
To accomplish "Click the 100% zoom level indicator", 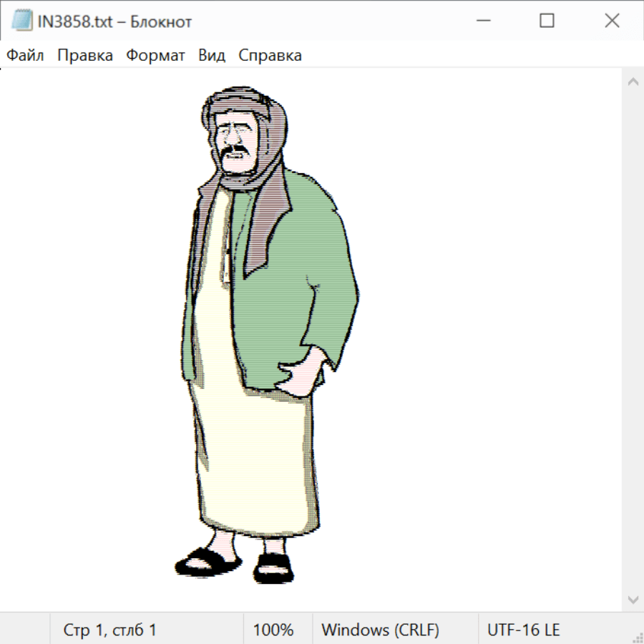I will [273, 630].
